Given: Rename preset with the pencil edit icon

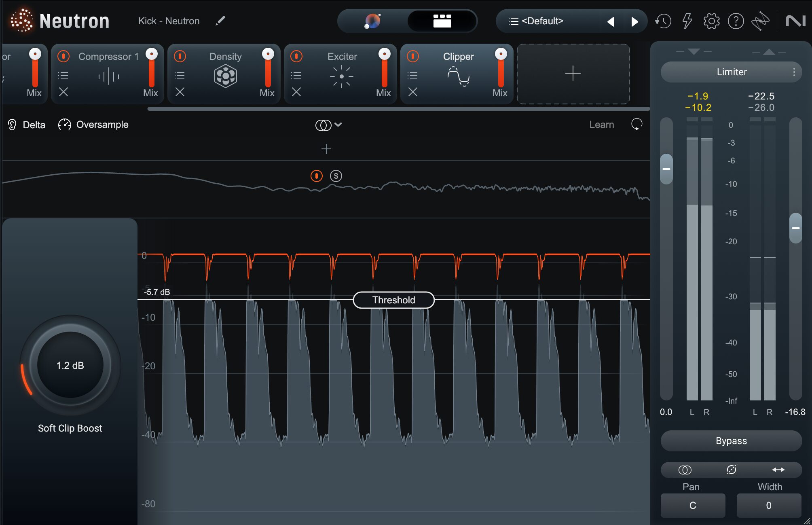Looking at the screenshot, I should pos(220,21).
